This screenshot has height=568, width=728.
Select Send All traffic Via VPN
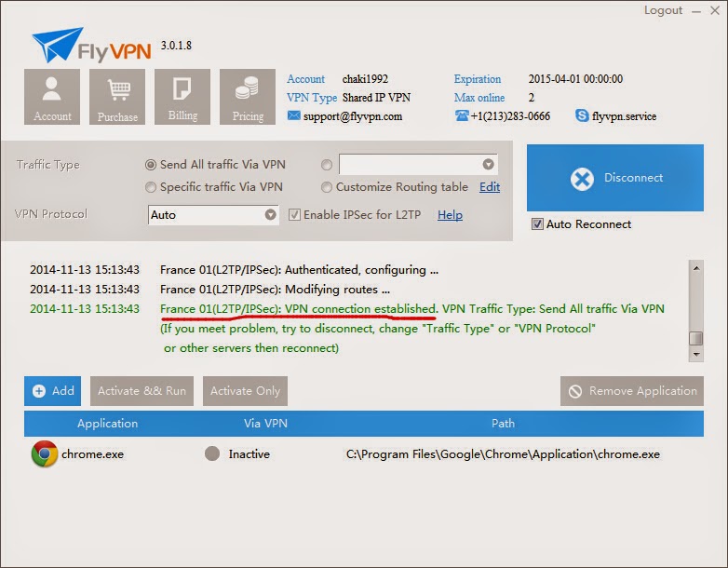[x=151, y=165]
